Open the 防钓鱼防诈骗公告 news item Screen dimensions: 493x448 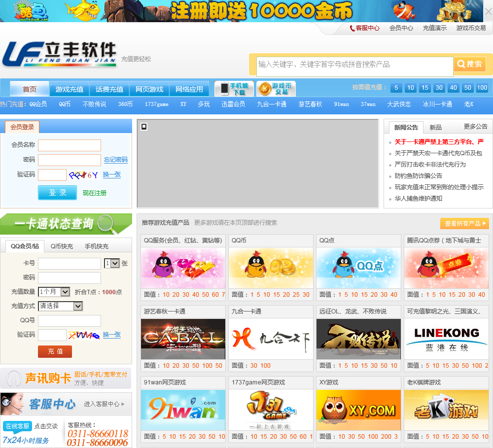pyautogui.click(x=418, y=176)
